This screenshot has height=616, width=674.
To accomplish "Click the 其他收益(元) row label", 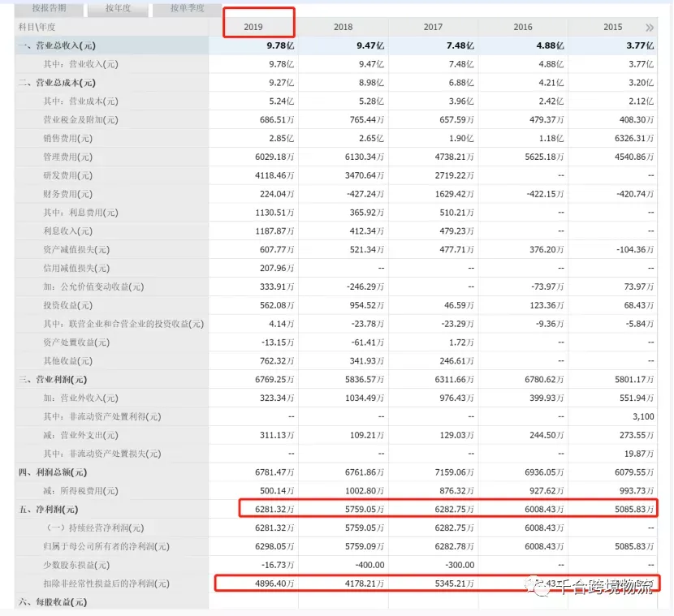I will pyautogui.click(x=67, y=361).
